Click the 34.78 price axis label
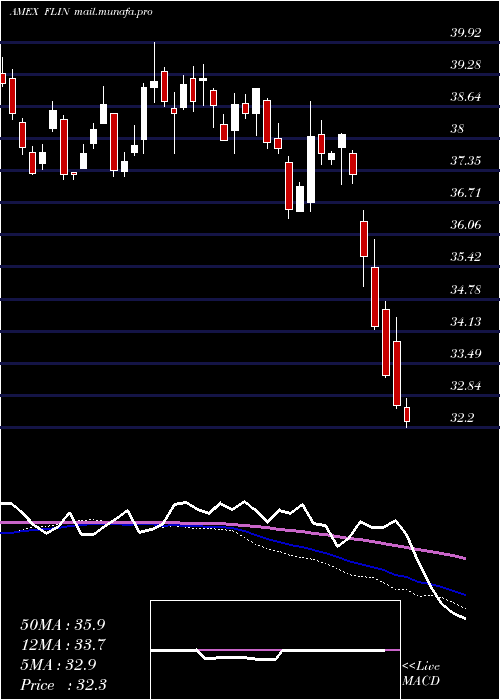 (466, 290)
